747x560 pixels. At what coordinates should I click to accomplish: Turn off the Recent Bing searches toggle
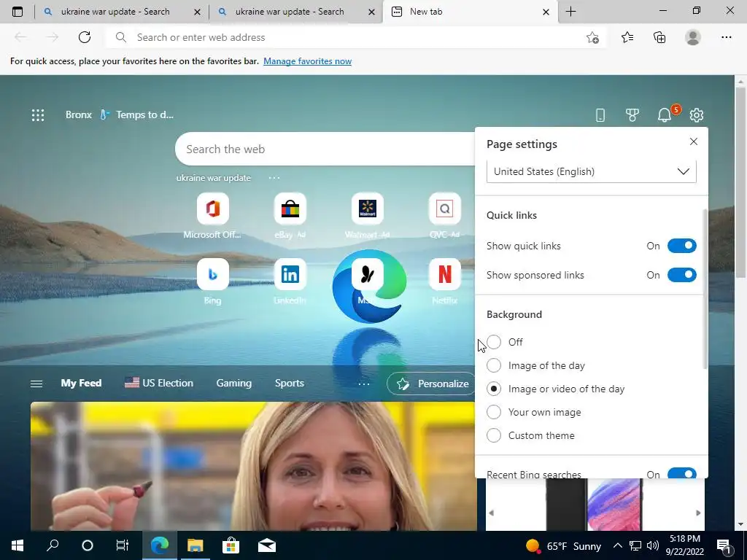pyautogui.click(x=682, y=472)
